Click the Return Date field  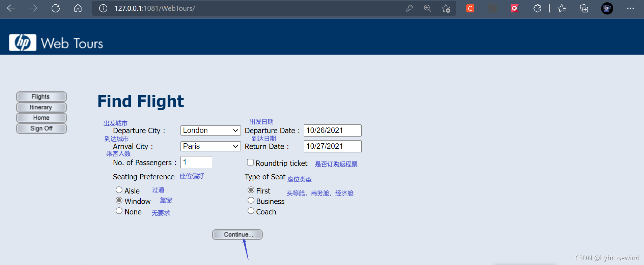coord(333,146)
